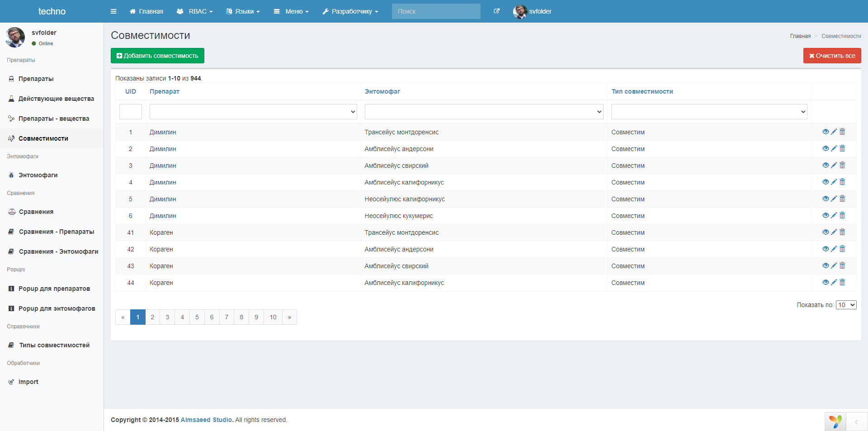
Task: Expand the Разработчику dropdown menu
Action: (x=350, y=11)
